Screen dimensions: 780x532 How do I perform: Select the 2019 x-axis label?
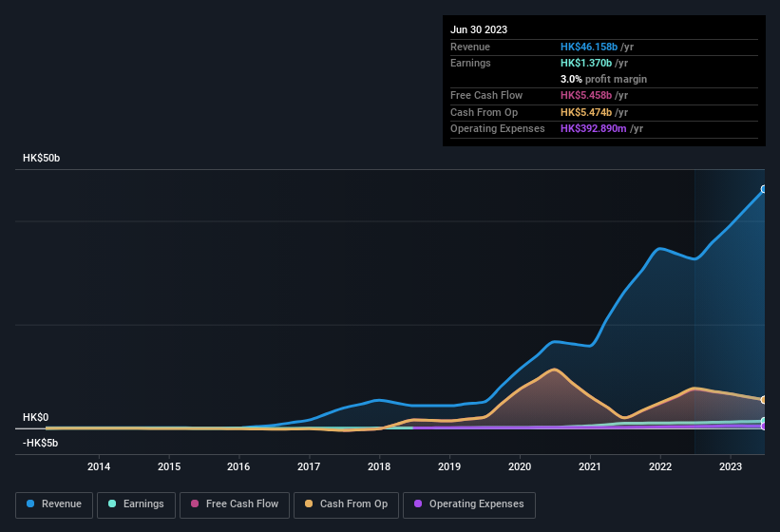pos(449,466)
